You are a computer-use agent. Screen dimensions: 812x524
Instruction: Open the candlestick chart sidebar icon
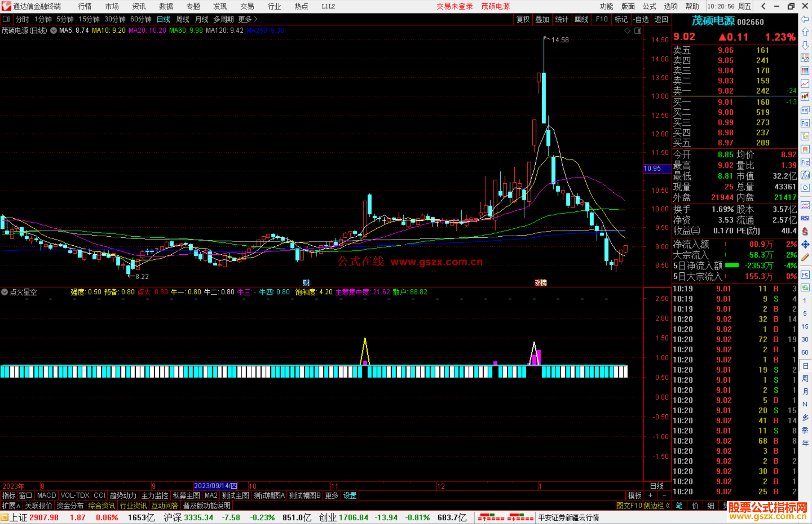805,97
